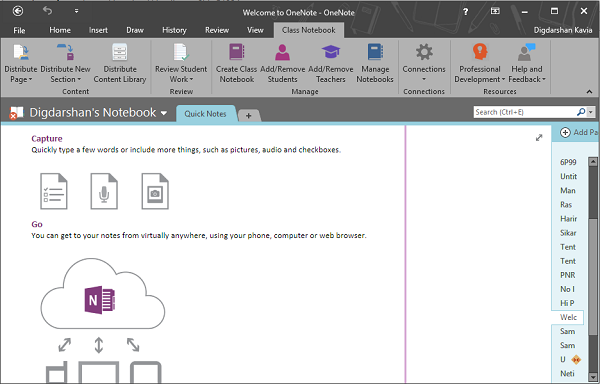This screenshot has width=600, height=384.
Task: Click the orange conflict icon beside page U
Action: point(576,360)
